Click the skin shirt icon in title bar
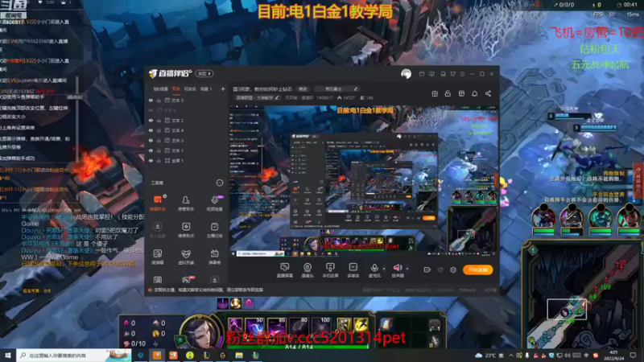The image size is (644, 362). tap(452, 74)
